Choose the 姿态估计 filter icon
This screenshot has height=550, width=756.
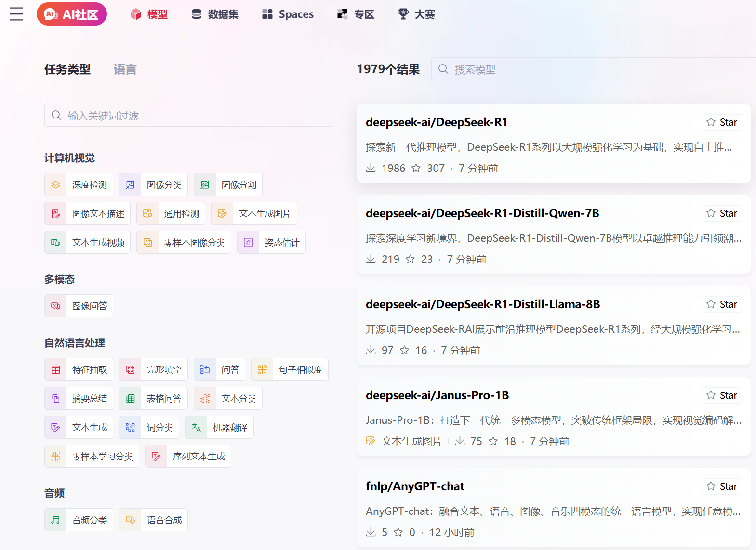click(x=249, y=243)
